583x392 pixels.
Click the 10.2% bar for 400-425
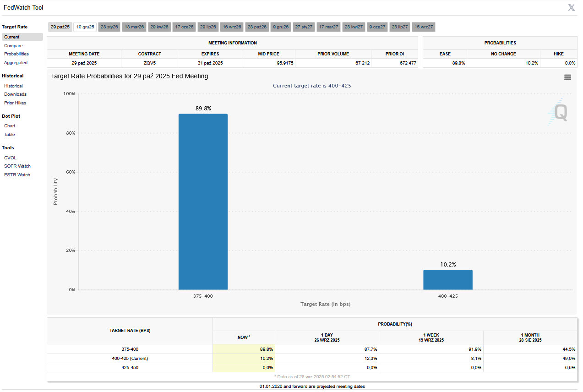[x=447, y=279]
